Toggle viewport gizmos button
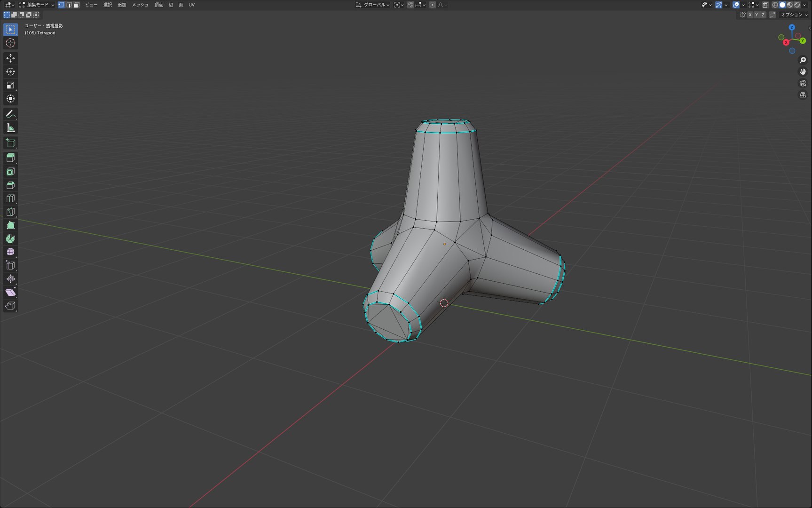 tap(718, 5)
